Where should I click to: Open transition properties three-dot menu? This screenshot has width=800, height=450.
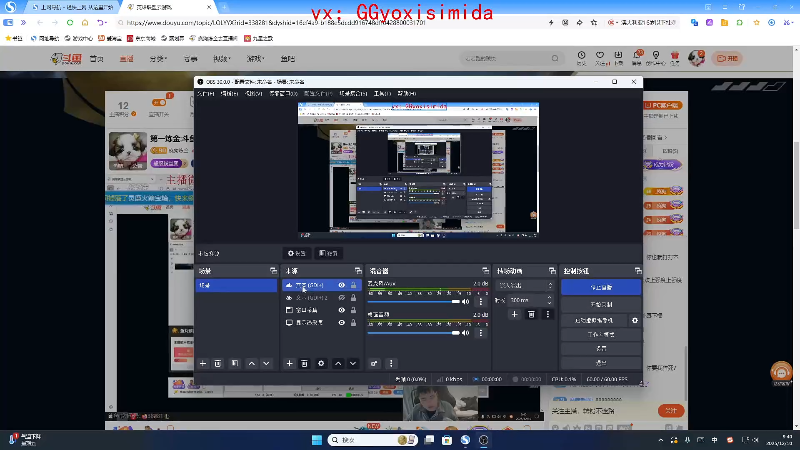coord(547,314)
